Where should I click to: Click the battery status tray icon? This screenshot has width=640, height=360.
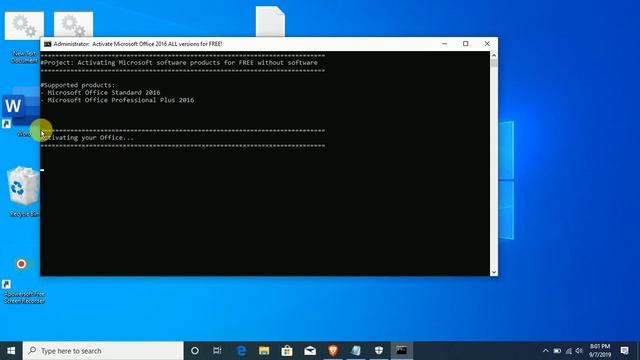(x=557, y=351)
